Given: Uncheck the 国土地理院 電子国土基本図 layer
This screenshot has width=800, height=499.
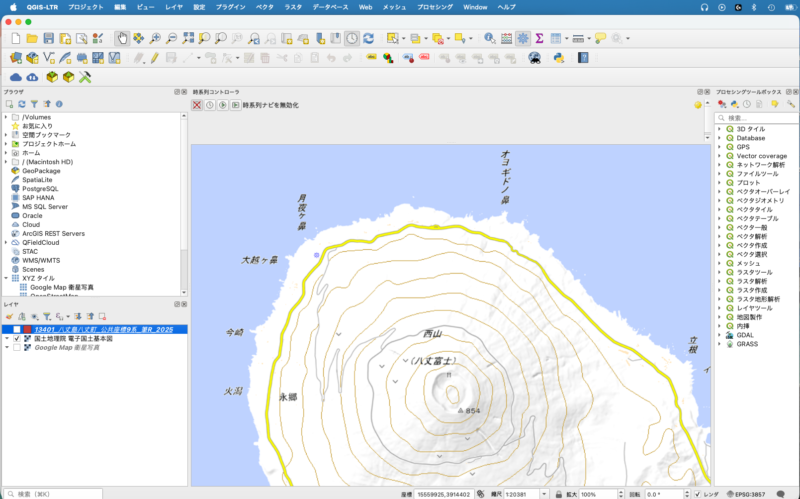Looking at the screenshot, I should coord(17,338).
